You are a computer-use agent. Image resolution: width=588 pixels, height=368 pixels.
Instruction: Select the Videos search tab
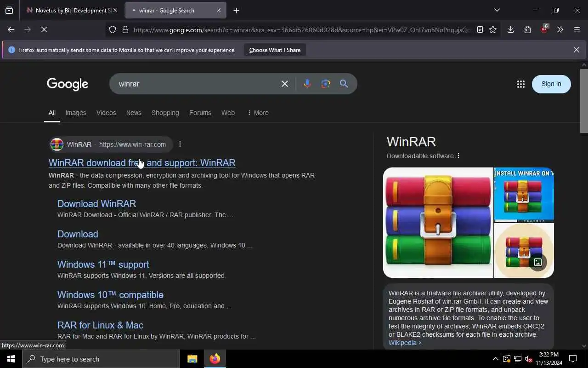[106, 113]
